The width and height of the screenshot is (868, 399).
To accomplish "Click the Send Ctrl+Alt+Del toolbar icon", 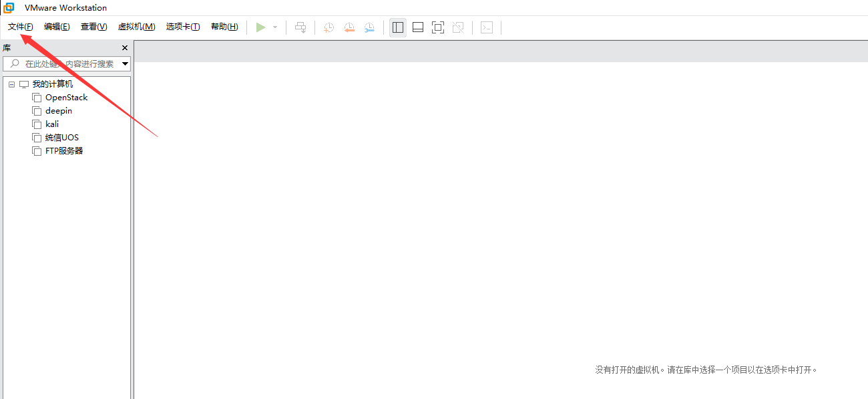I will click(x=300, y=27).
